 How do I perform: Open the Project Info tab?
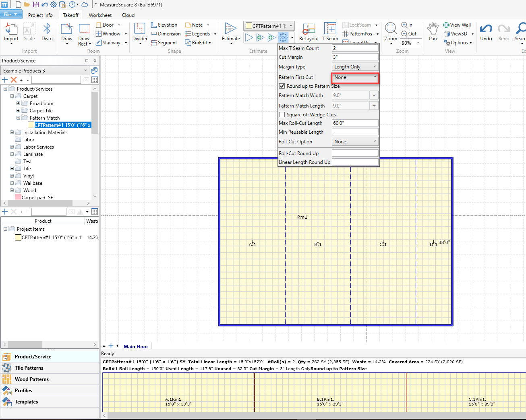(x=40, y=15)
